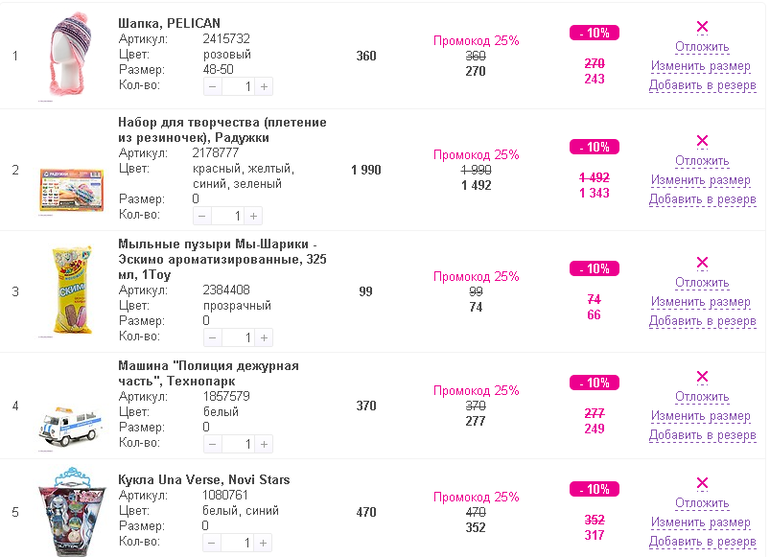The image size is (770, 557).
Task: Decrease quantity of the PELICAN hat
Action: pyautogui.click(x=212, y=87)
